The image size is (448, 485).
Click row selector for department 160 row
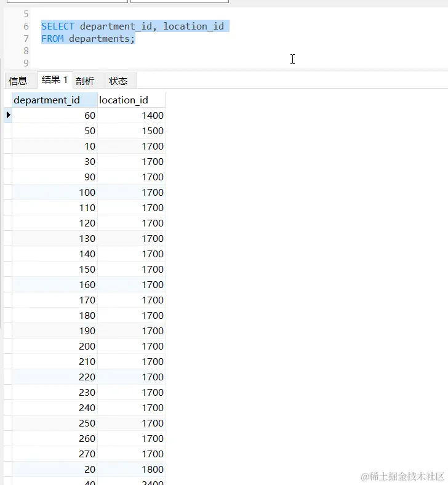tap(8, 284)
